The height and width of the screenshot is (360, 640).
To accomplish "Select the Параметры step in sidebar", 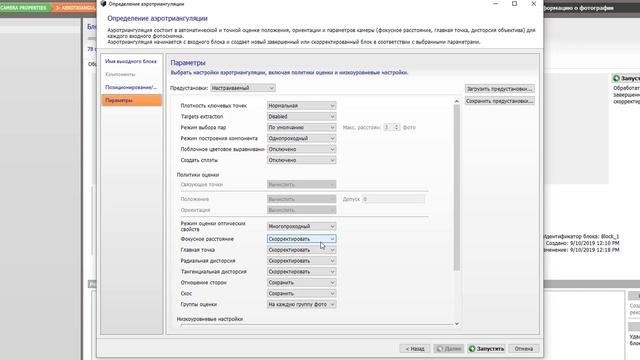I will (131, 100).
